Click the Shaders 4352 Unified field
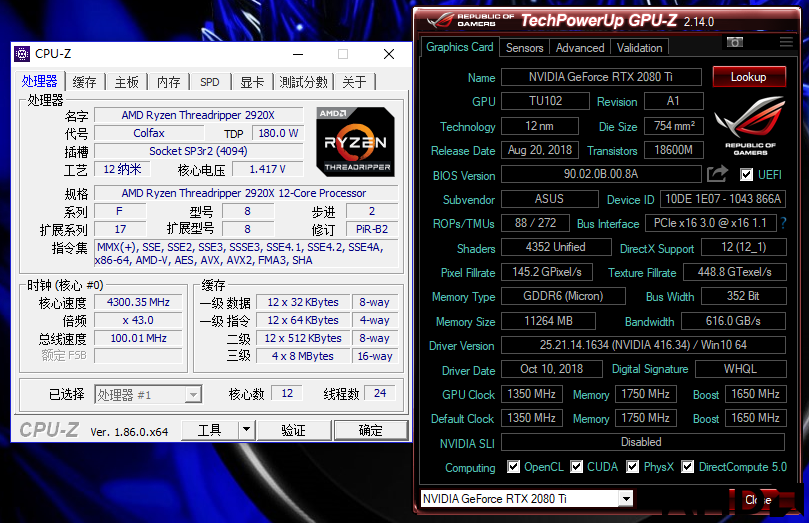The height and width of the screenshot is (523, 809). 556,247
